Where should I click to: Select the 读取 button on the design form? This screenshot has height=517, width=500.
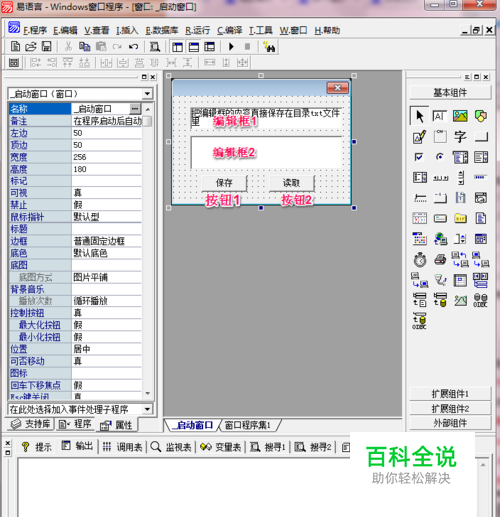[x=292, y=183]
